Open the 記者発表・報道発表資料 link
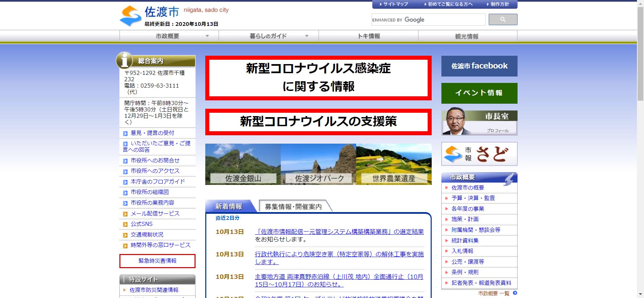The height and width of the screenshot is (298, 644). pos(481,283)
